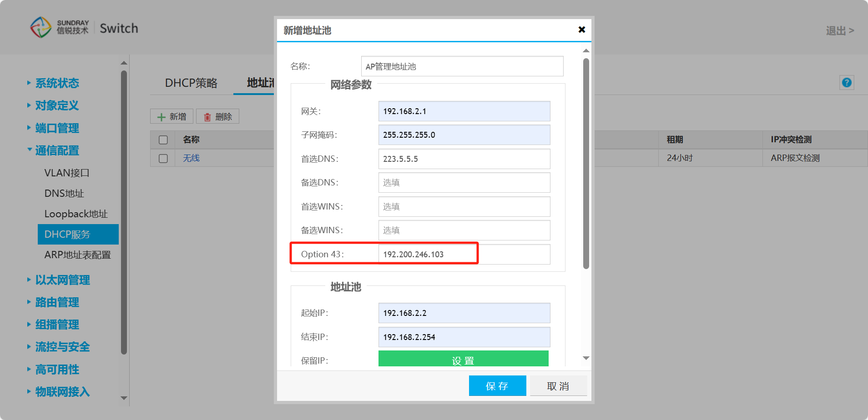Open the help question mark icon

pyautogui.click(x=847, y=82)
